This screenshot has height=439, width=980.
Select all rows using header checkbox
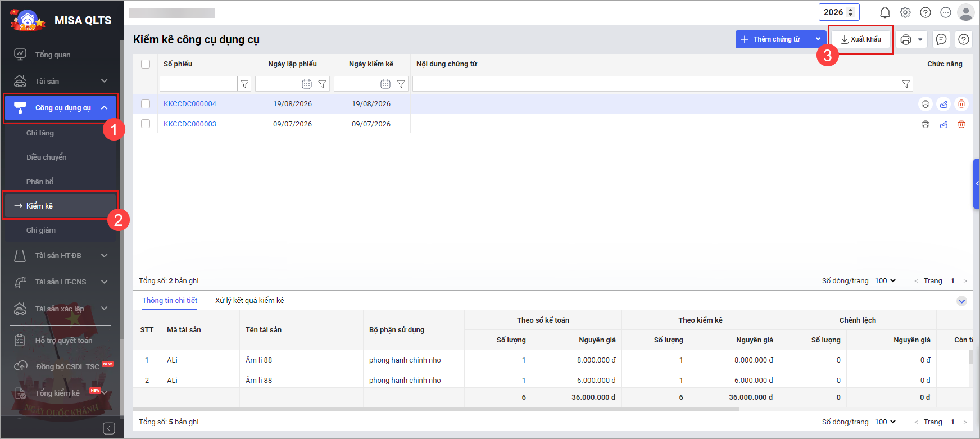coord(146,64)
